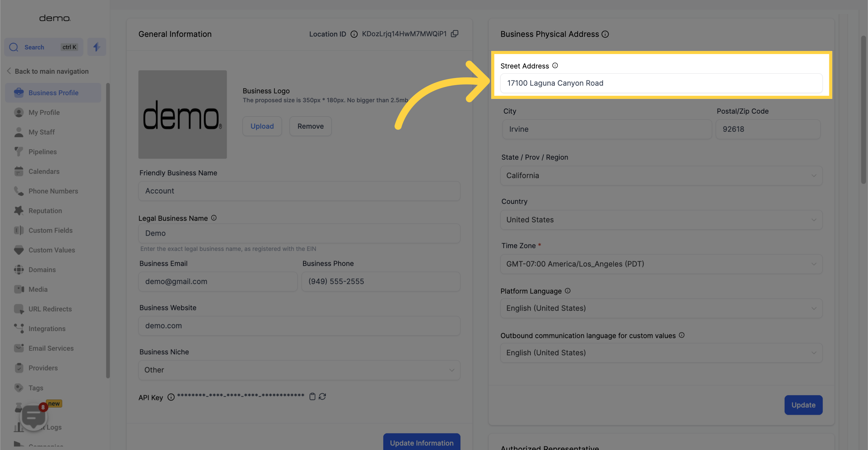Image resolution: width=868 pixels, height=450 pixels.
Task: Click the Custom Values diamond icon
Action: pos(19,250)
